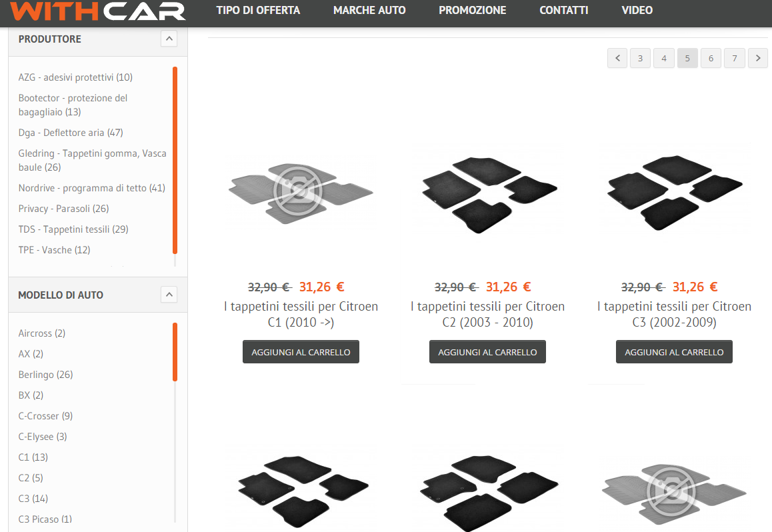772x532 pixels.
Task: Select C3 (14) car model
Action: pyautogui.click(x=33, y=499)
